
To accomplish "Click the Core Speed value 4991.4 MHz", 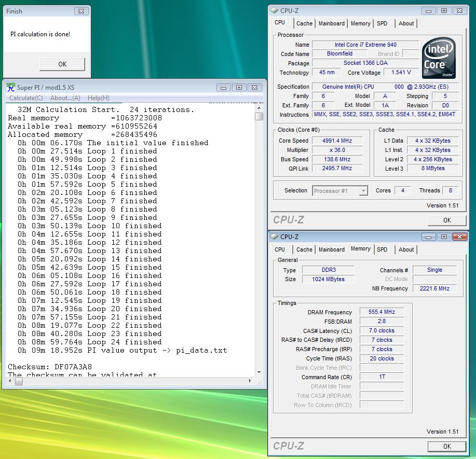I will point(337,141).
